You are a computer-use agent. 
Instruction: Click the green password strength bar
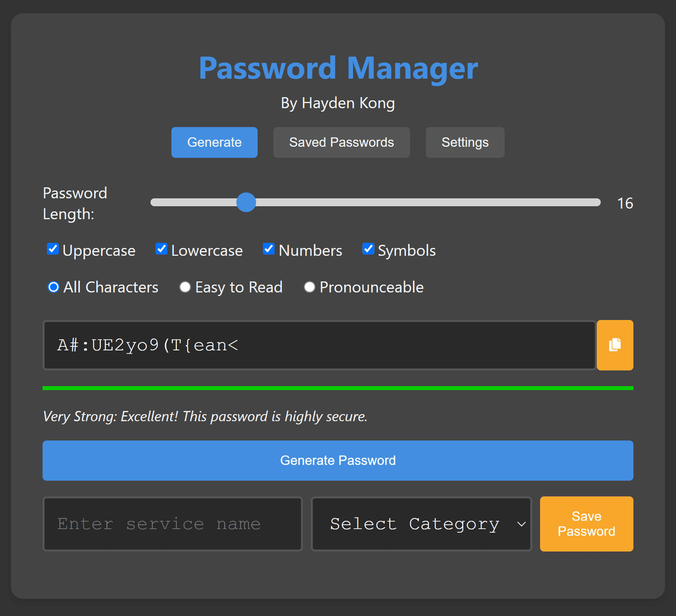point(338,388)
